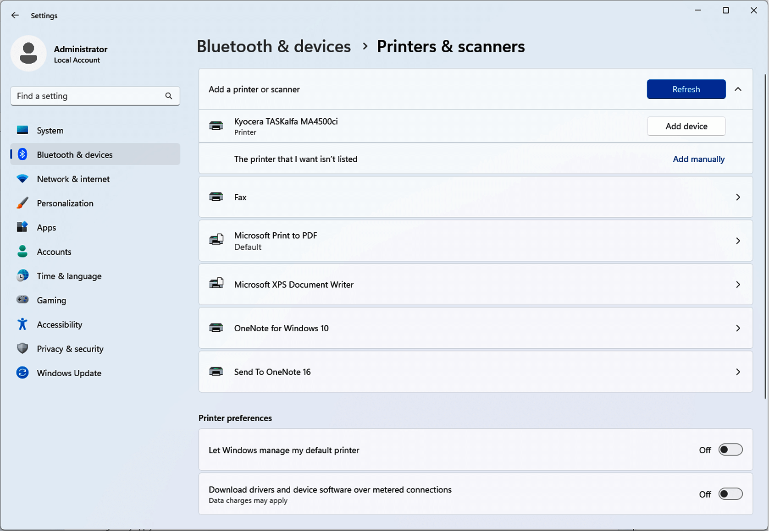This screenshot has width=769, height=532.
Task: Open OneNote for Windows 10 chevron
Action: (738, 328)
